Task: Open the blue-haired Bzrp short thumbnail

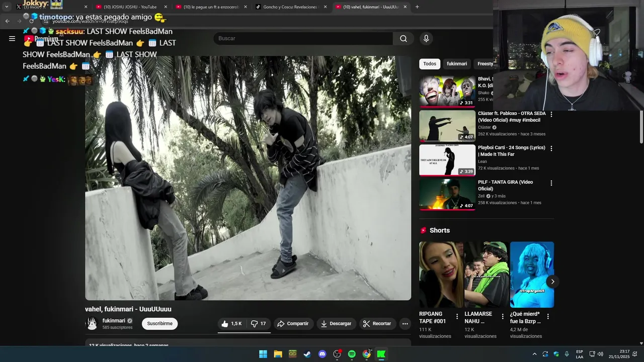Action: click(x=532, y=275)
